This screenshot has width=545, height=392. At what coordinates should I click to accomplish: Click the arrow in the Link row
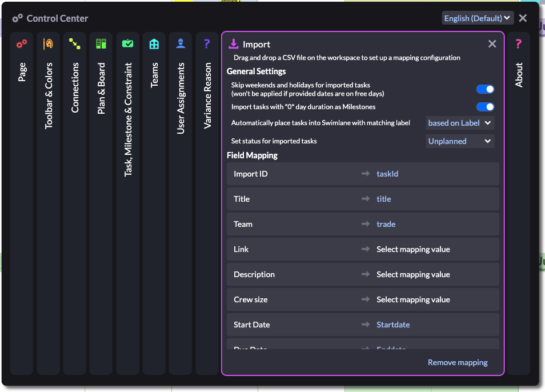[x=365, y=249]
